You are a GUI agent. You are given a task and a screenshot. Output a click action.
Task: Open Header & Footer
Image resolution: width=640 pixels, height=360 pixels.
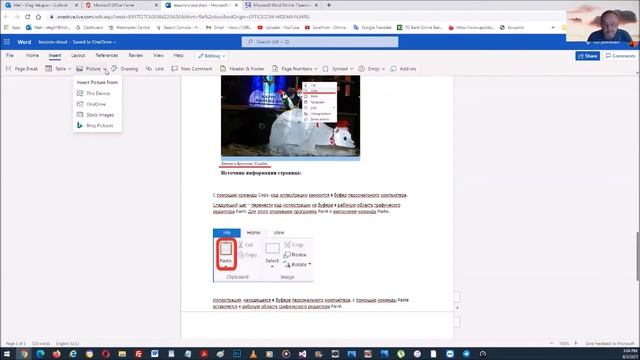point(242,69)
